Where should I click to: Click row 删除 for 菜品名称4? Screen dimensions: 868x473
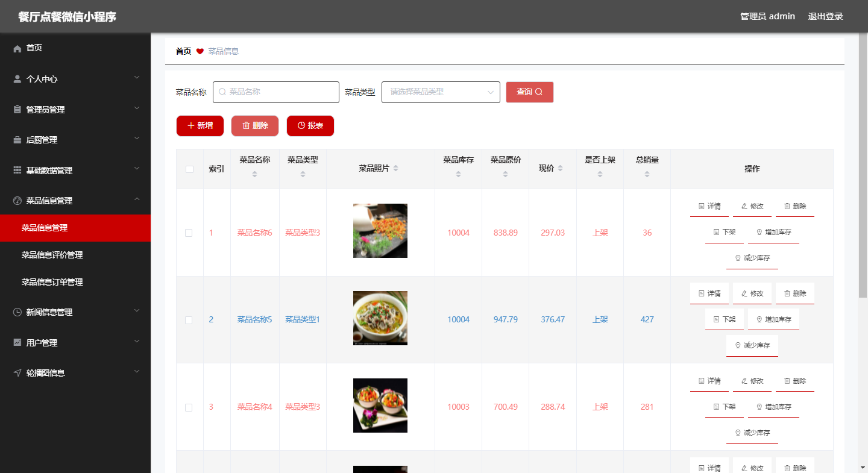(x=795, y=381)
